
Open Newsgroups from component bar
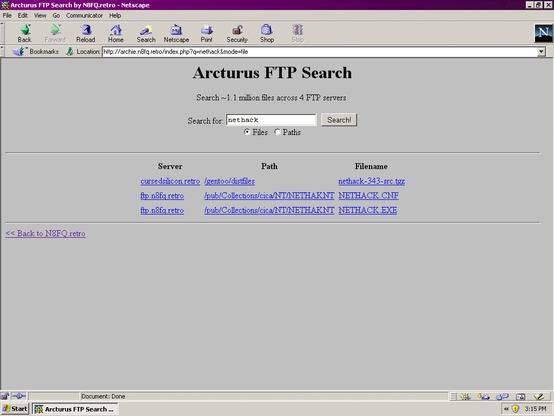pos(502,397)
